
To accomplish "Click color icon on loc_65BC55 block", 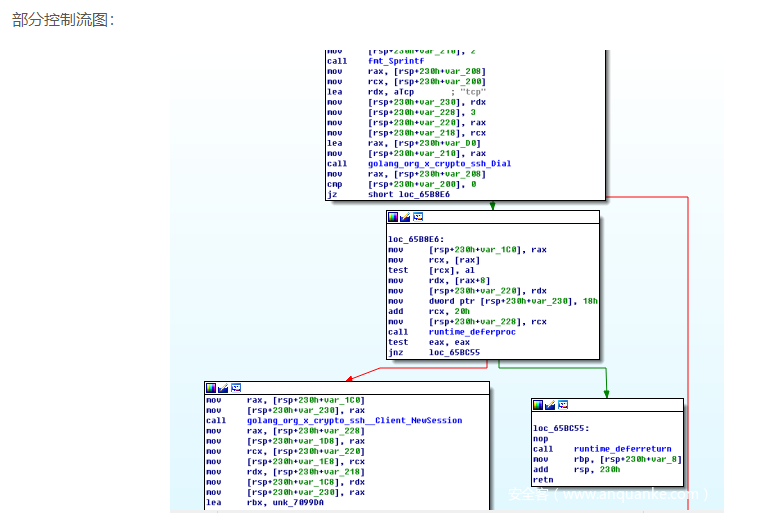I will tap(538, 405).
